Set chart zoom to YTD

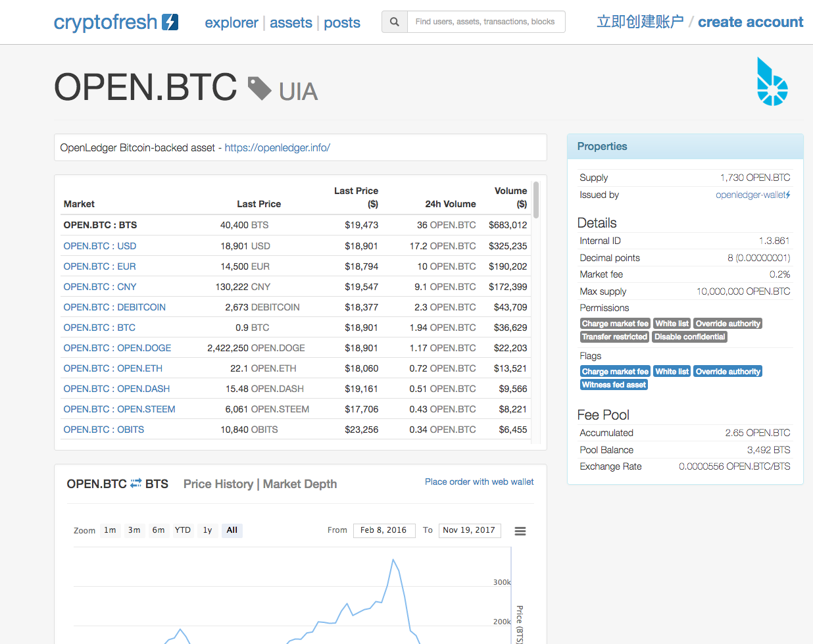(183, 530)
